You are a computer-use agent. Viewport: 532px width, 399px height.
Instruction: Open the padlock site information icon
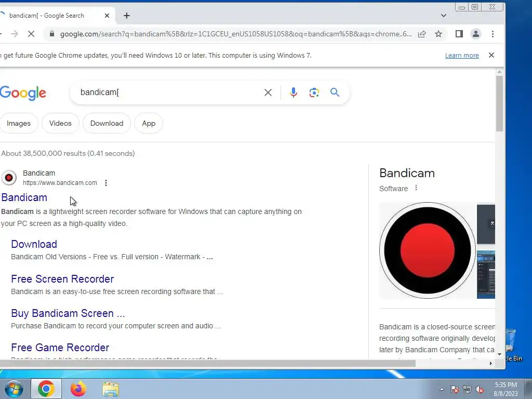pos(51,34)
